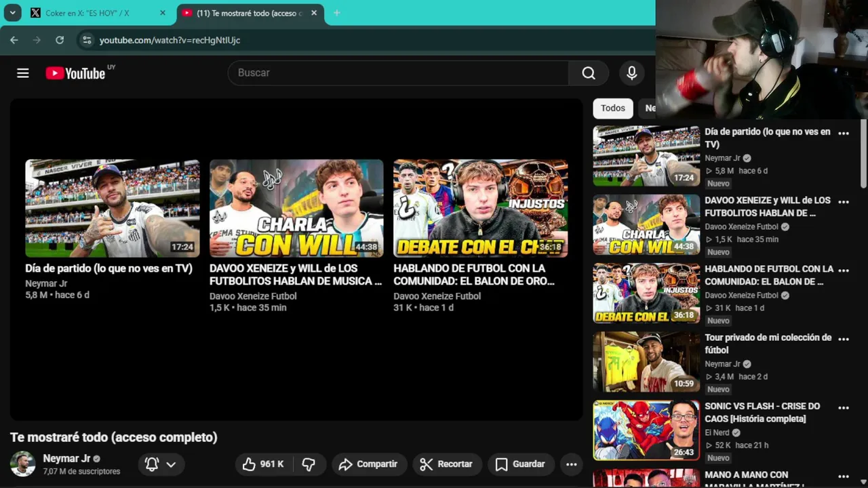868x488 pixels.
Task: Go forward with browser forward arrow
Action: 37,40
